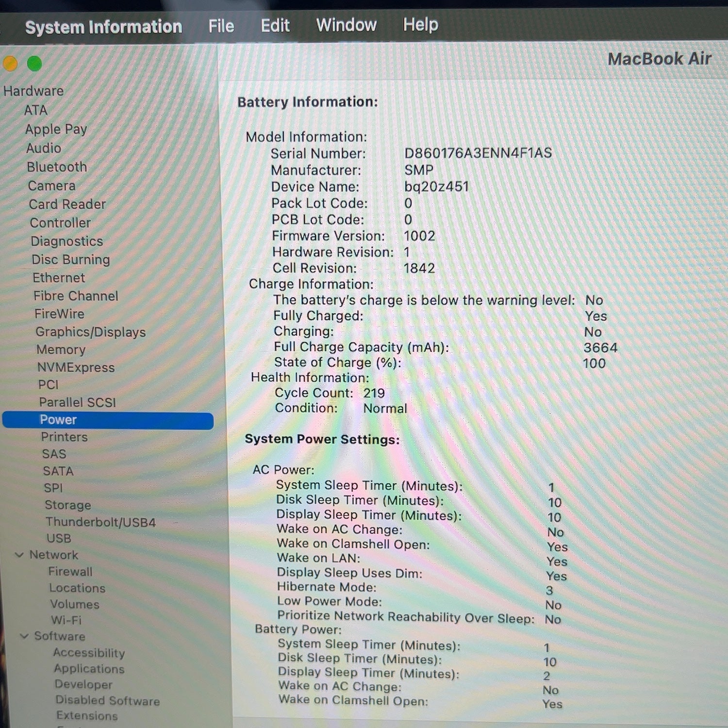Image resolution: width=728 pixels, height=728 pixels.
Task: Select Controller in the sidebar
Action: [x=61, y=223]
